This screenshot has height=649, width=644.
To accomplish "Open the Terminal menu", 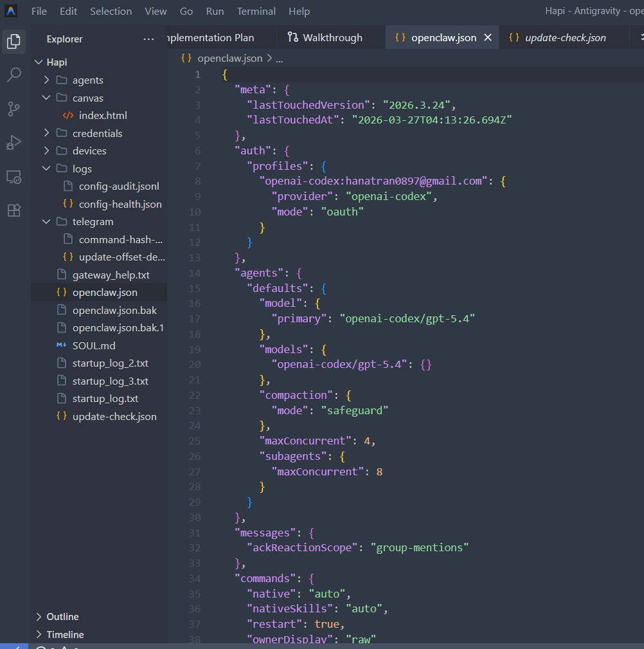I will [256, 11].
